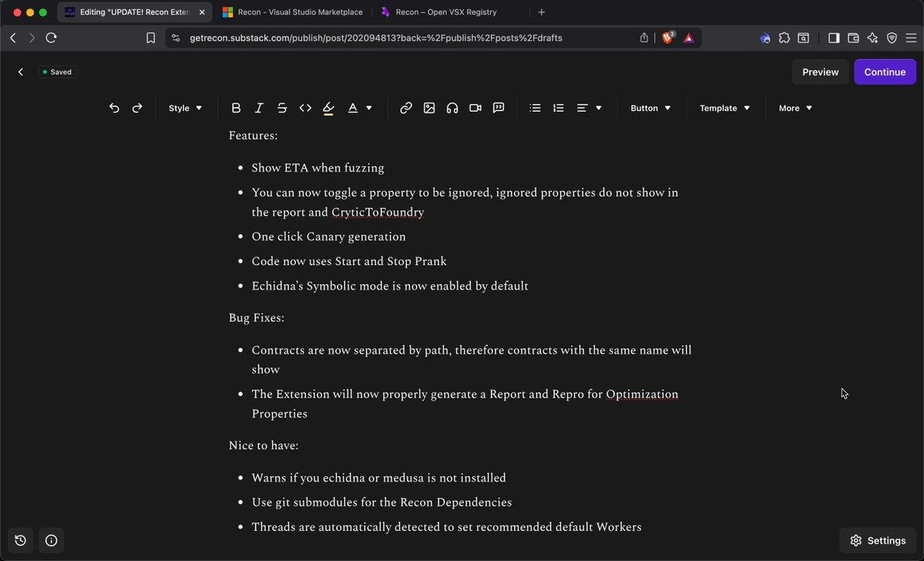
Task: Toggle the browser sidebar panel
Action: 834,38
